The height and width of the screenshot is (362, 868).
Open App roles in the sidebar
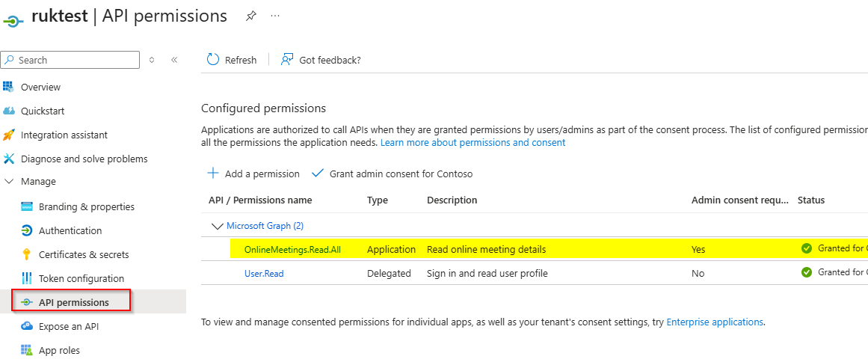pyautogui.click(x=59, y=350)
